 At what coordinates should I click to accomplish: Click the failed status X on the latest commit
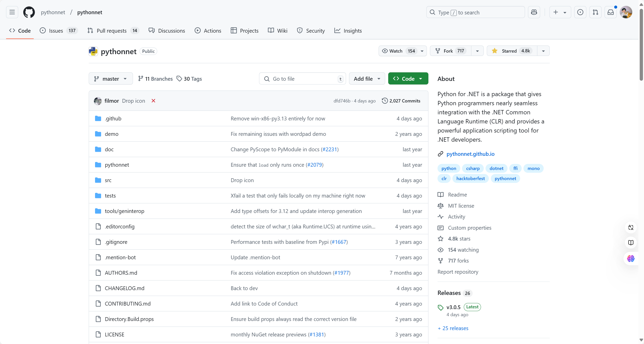pos(153,101)
